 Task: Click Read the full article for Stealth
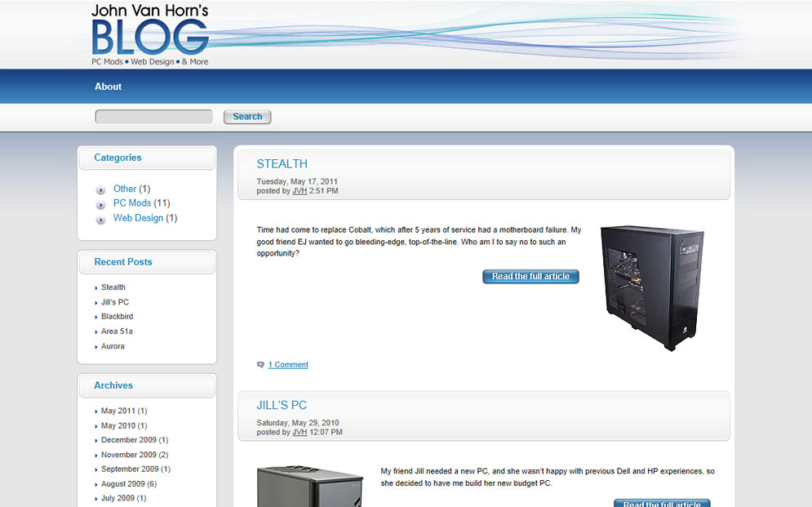(x=530, y=277)
